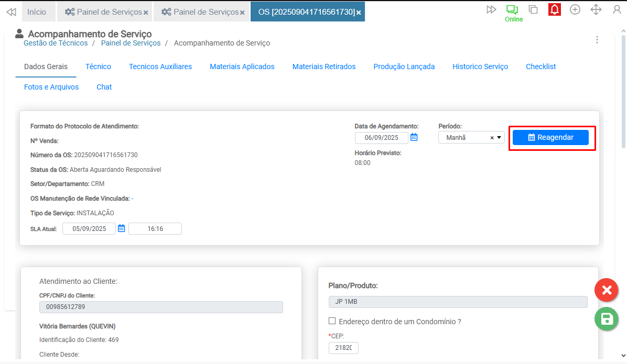Check Endereço dentro de um Condomínio box
This screenshot has width=627, height=364.
[332, 321]
